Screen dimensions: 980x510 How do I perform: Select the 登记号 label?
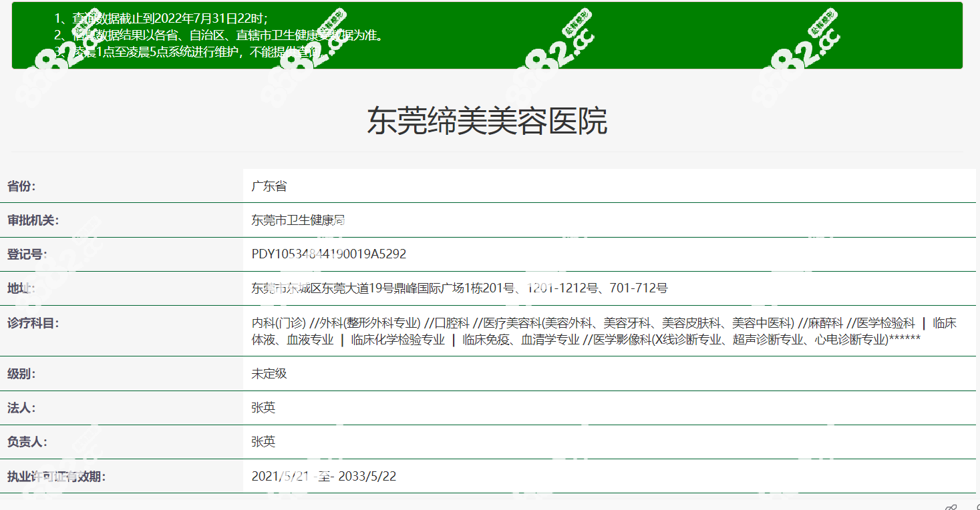pos(27,254)
